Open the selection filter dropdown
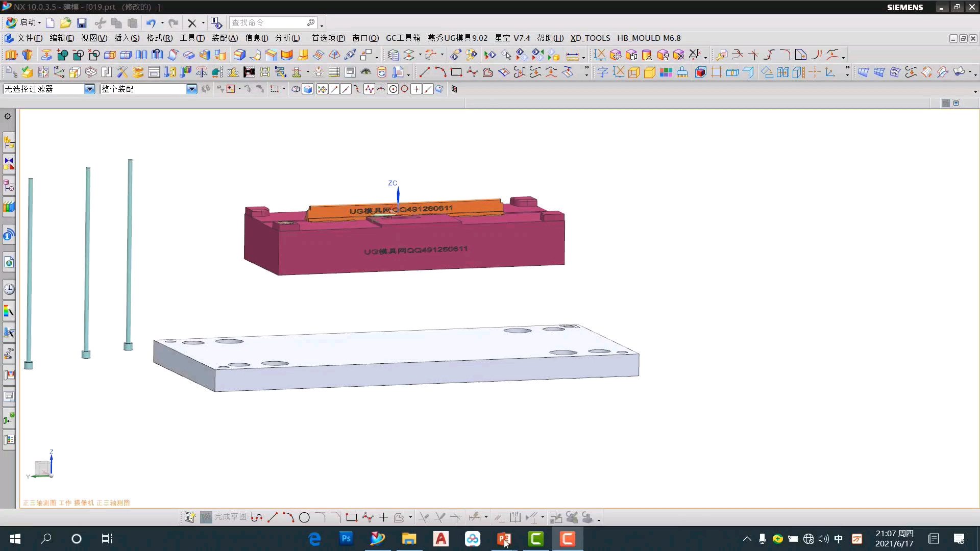Viewport: 980px width, 551px height. [x=89, y=89]
